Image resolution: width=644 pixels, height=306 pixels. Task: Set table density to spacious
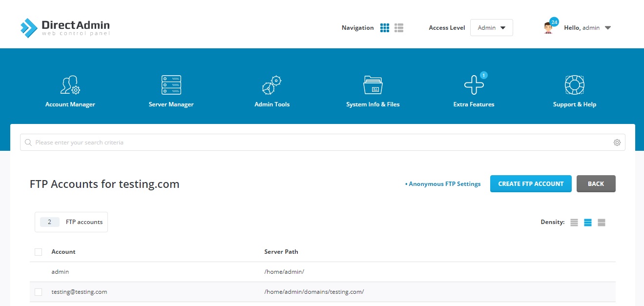point(602,223)
